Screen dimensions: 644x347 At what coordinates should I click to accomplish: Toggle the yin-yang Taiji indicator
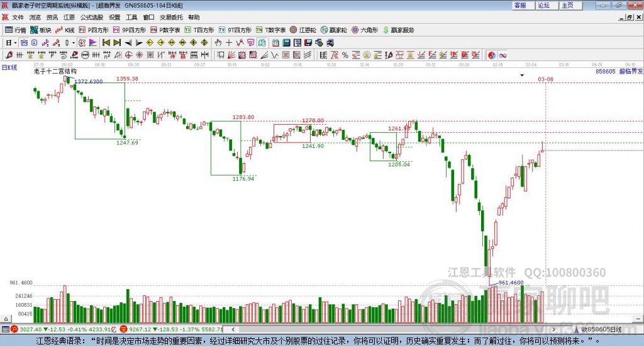click(x=492, y=55)
